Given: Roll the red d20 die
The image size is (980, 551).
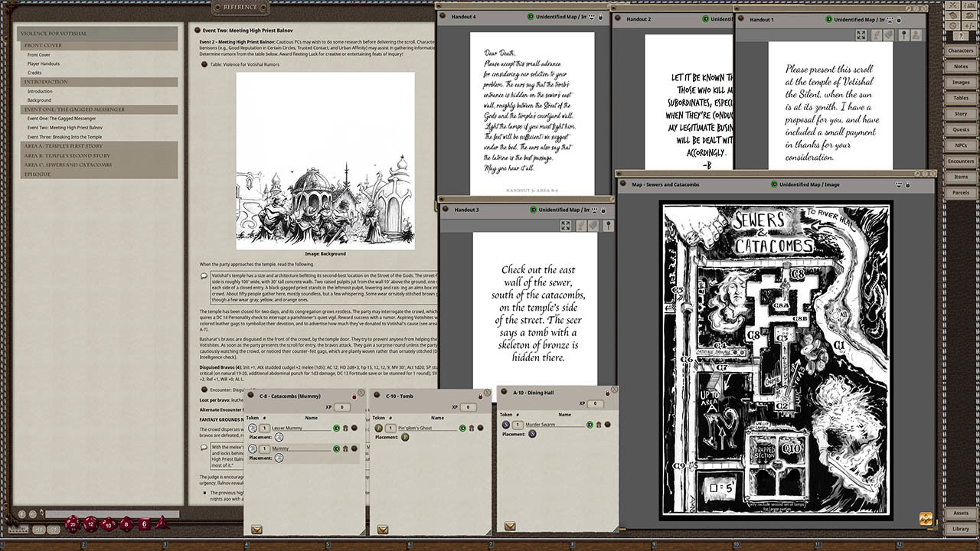Looking at the screenshot, I should [73, 523].
